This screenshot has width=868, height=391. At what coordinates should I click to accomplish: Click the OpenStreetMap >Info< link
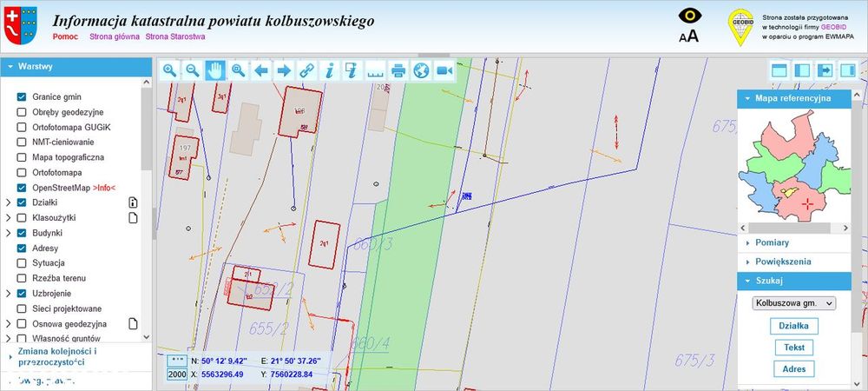coord(105,188)
